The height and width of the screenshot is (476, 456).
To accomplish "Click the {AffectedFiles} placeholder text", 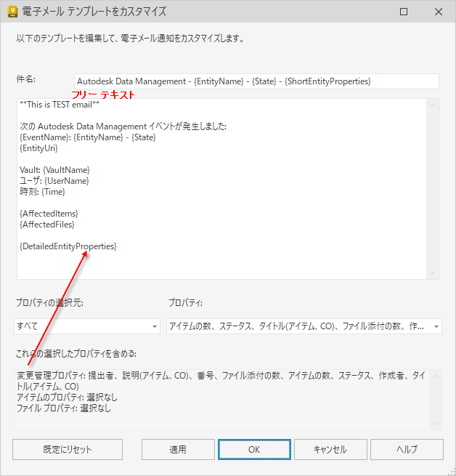I will coord(47,225).
